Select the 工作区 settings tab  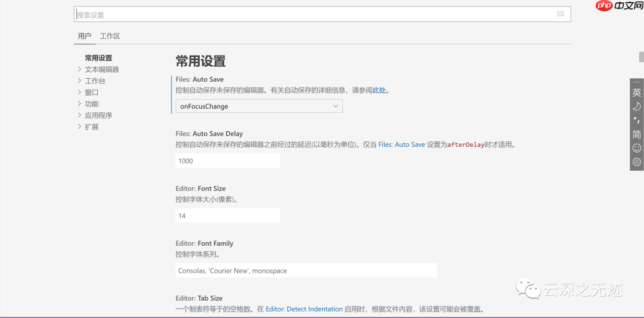[110, 36]
